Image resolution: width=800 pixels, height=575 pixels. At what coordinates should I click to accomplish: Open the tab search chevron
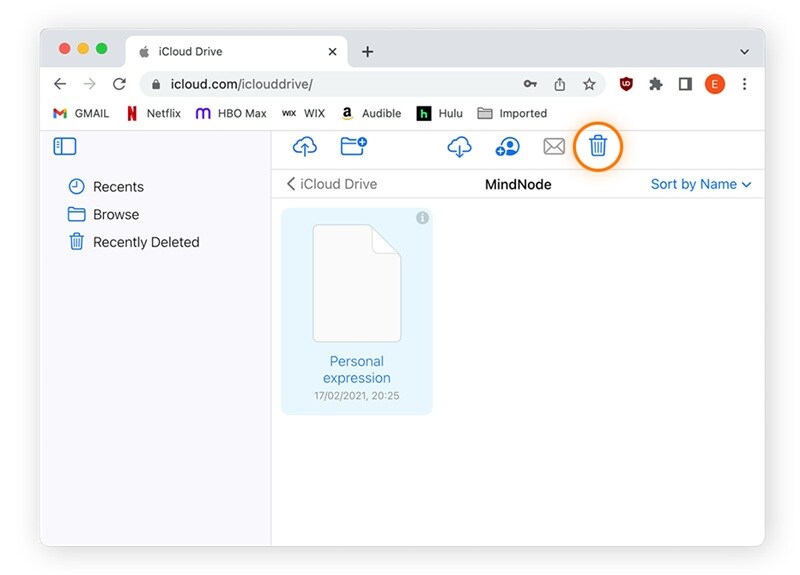(x=744, y=52)
